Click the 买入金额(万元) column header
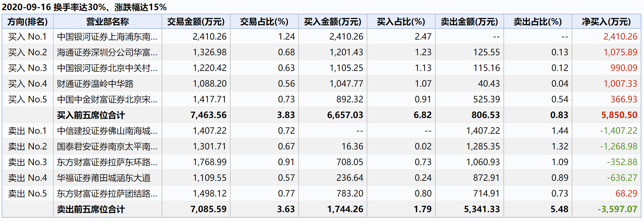The width and height of the screenshot is (644, 221). [333, 22]
